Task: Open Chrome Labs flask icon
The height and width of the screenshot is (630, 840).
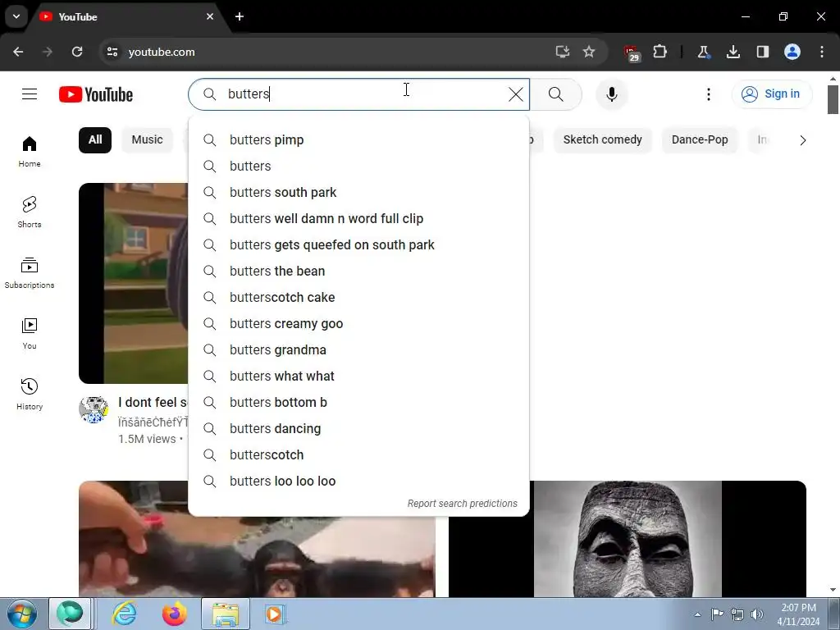Action: pyautogui.click(x=703, y=52)
